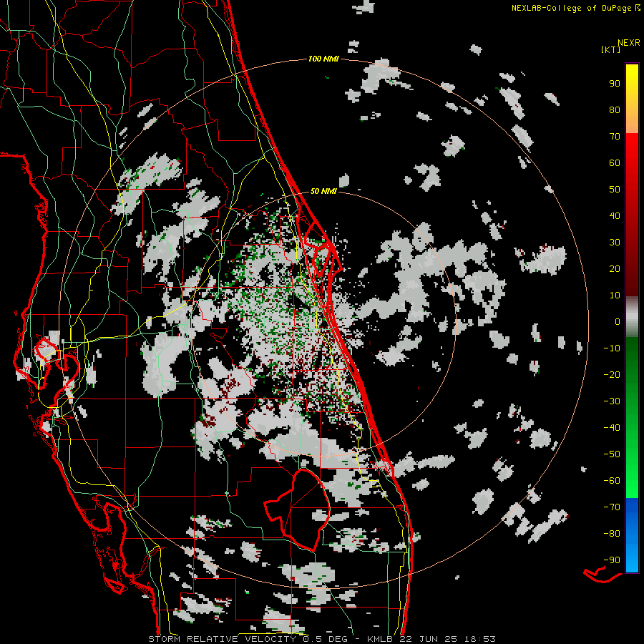Click the "100 NMI" range ring label

pyautogui.click(x=323, y=59)
